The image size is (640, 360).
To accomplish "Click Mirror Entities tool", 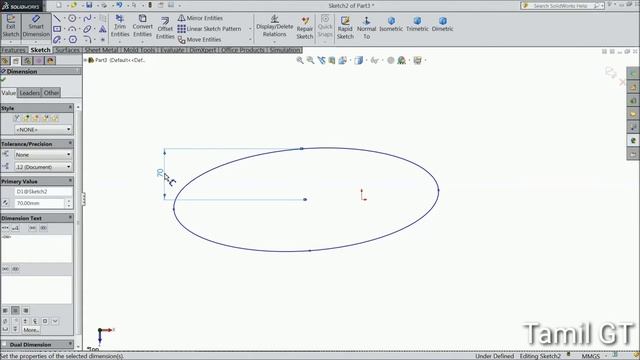I will pos(200,18).
